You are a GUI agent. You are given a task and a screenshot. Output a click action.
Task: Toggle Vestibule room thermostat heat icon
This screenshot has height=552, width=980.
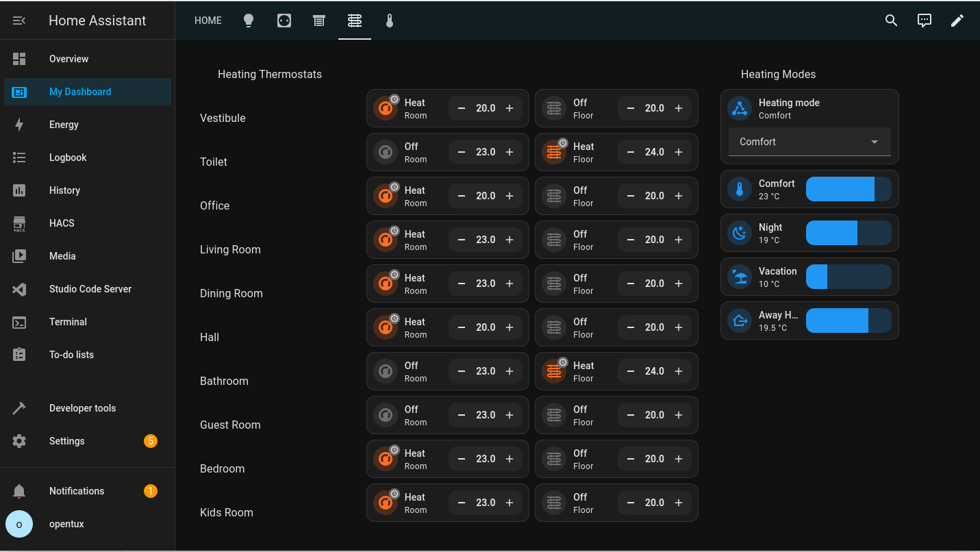pos(386,108)
